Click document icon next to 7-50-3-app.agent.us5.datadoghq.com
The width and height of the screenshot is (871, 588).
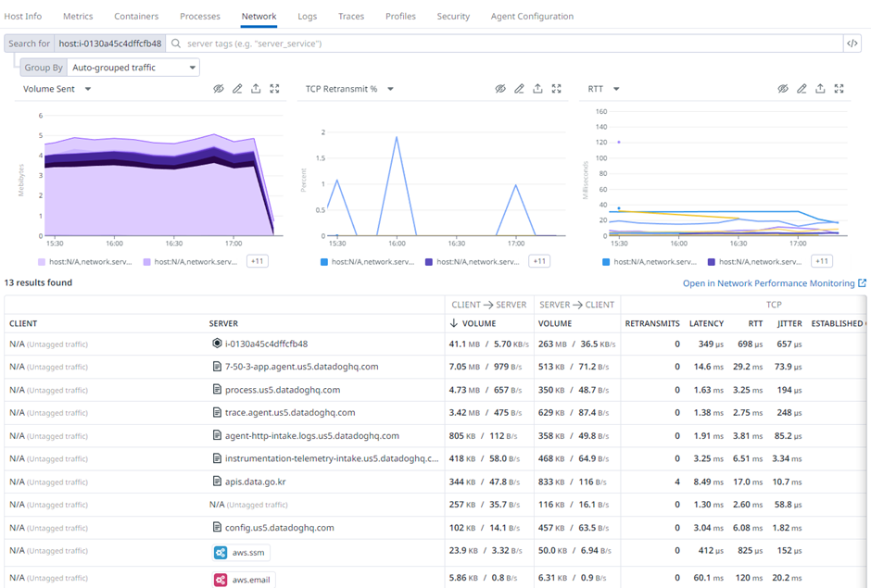217,367
